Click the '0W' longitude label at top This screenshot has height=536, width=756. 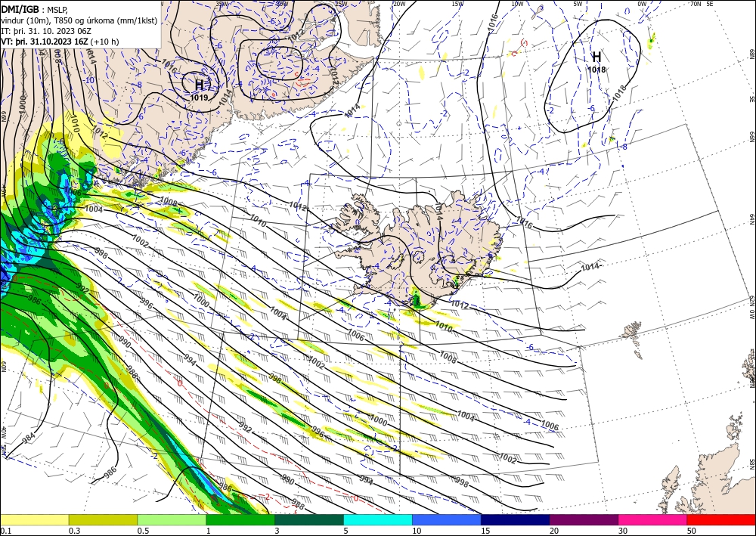[x=642, y=4]
